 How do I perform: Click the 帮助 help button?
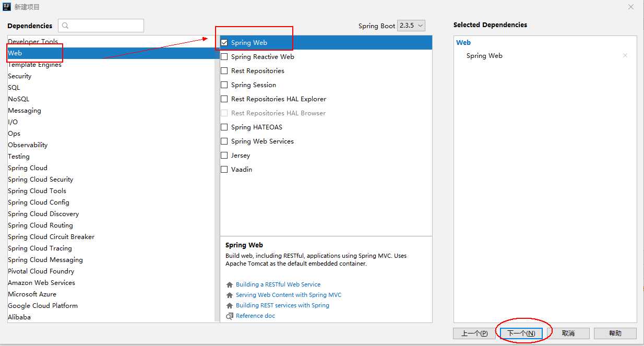[615, 333]
